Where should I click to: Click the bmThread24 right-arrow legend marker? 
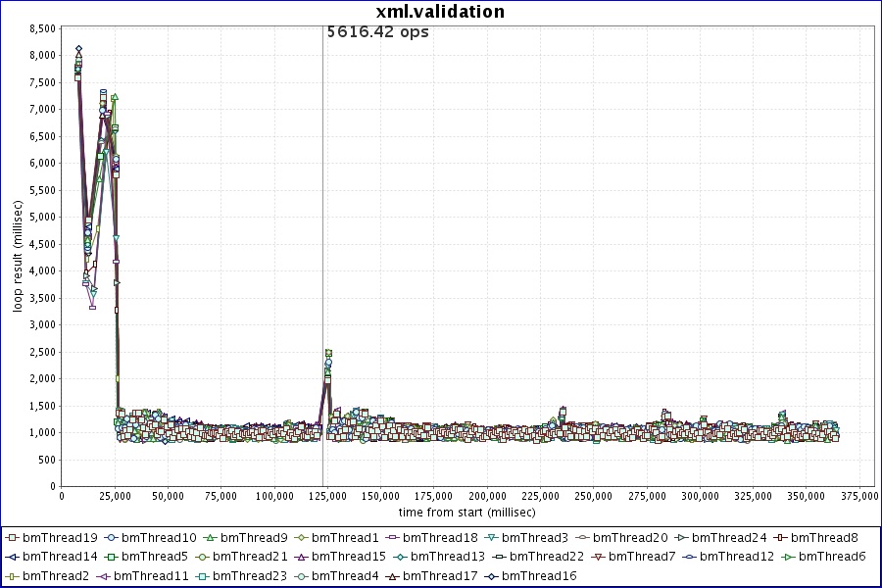[x=681, y=538]
